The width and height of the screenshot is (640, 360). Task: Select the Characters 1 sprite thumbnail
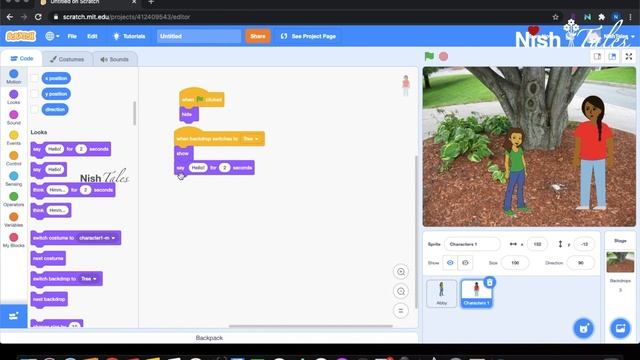point(476,293)
